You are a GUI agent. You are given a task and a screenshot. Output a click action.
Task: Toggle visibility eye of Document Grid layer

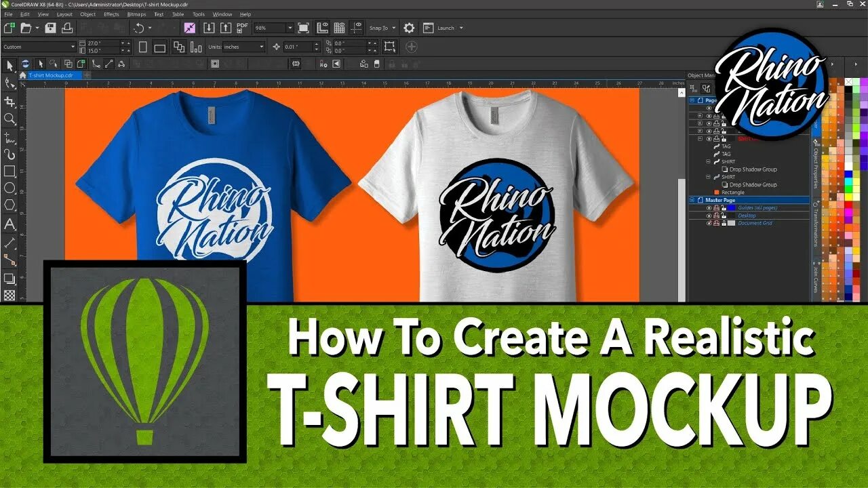coord(710,223)
